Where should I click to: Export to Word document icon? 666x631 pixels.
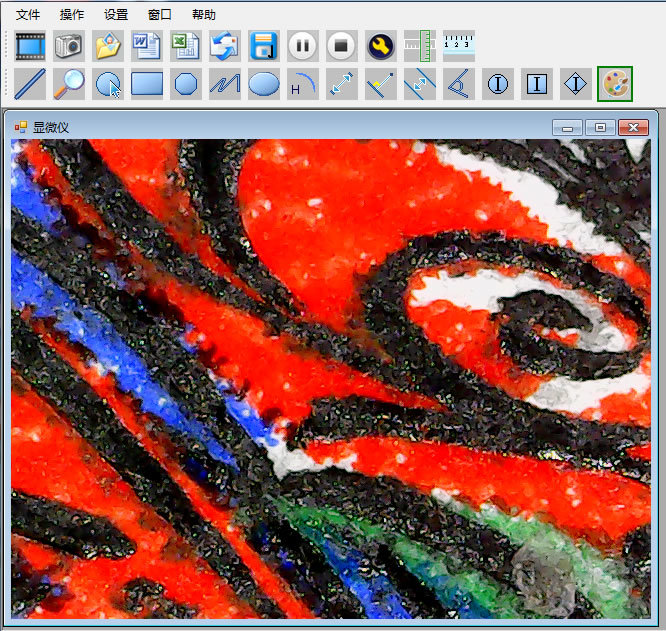tap(147, 46)
